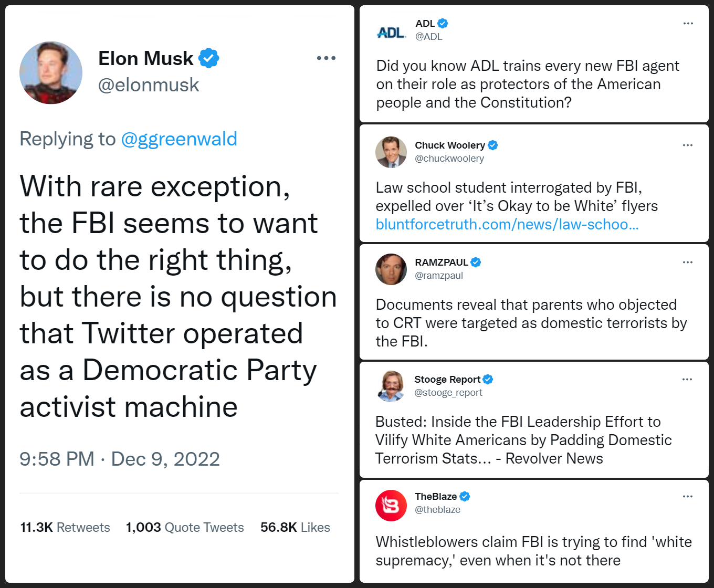Screen dimensions: 714x588
Task: Click the verified badge next to Elon Musk
Action: [x=208, y=58]
